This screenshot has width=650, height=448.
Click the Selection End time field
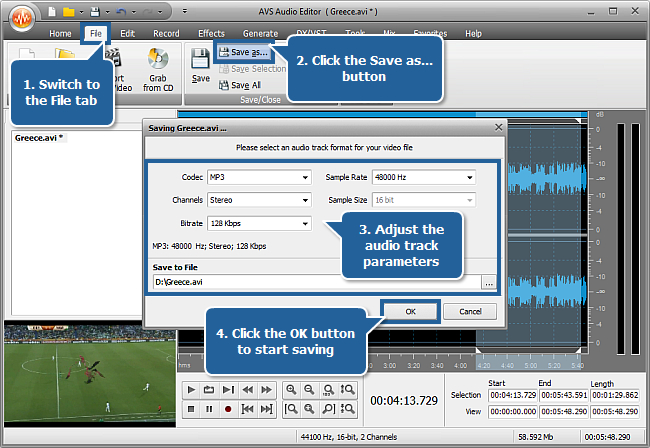click(x=564, y=395)
